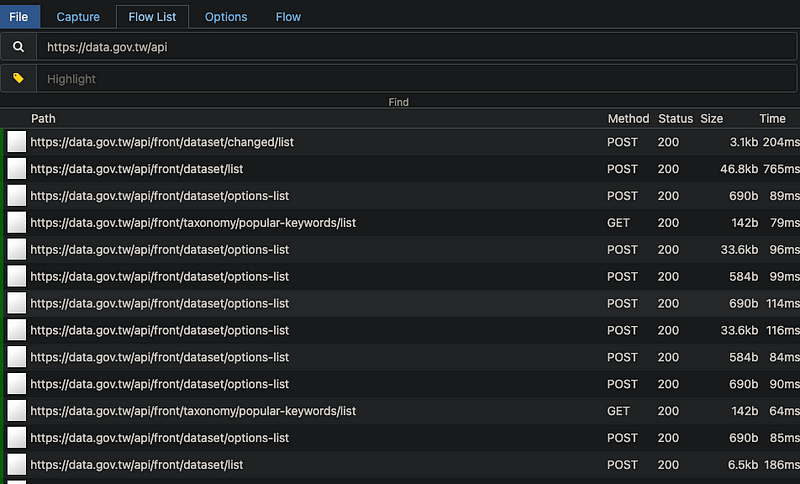Focus the search filter field containing data.gov.tw/api
Viewport: 800px width, 484px height.
pos(400,46)
